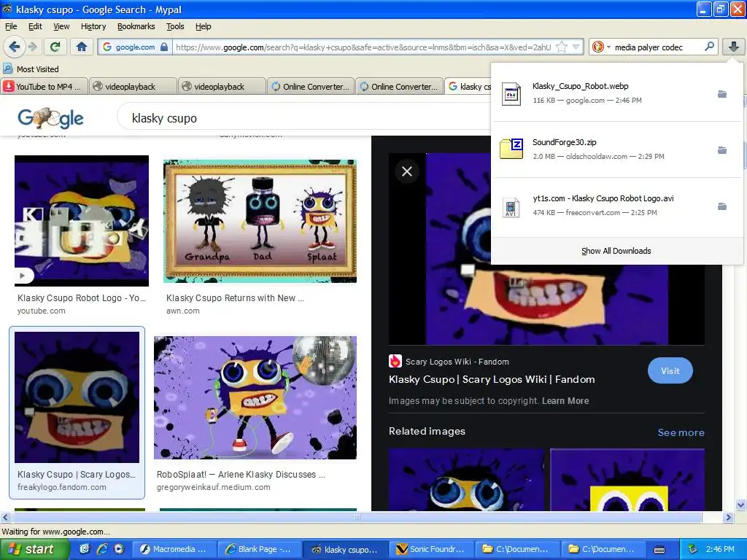Open the Edit menu
This screenshot has width=747, height=560.
click(x=35, y=26)
